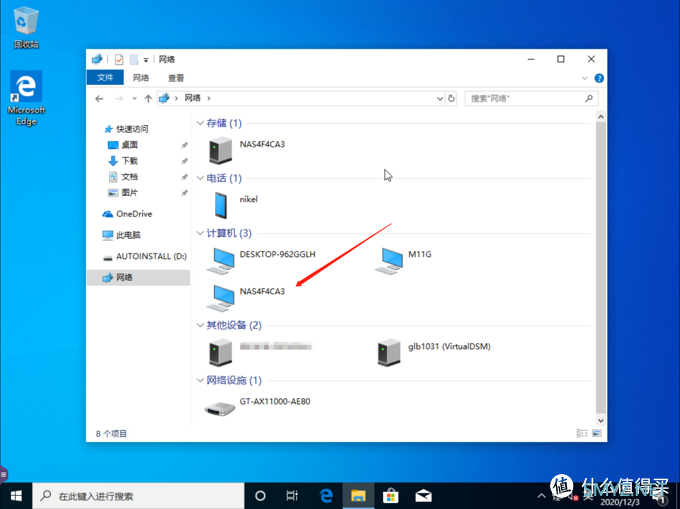Viewport: 680px width, 509px height.
Task: Open the Recycle Bin desktop icon
Action: [26, 27]
